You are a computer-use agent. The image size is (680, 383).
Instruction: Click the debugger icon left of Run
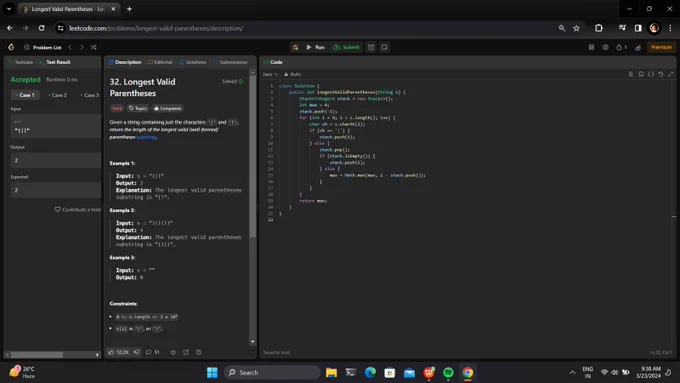pos(295,47)
